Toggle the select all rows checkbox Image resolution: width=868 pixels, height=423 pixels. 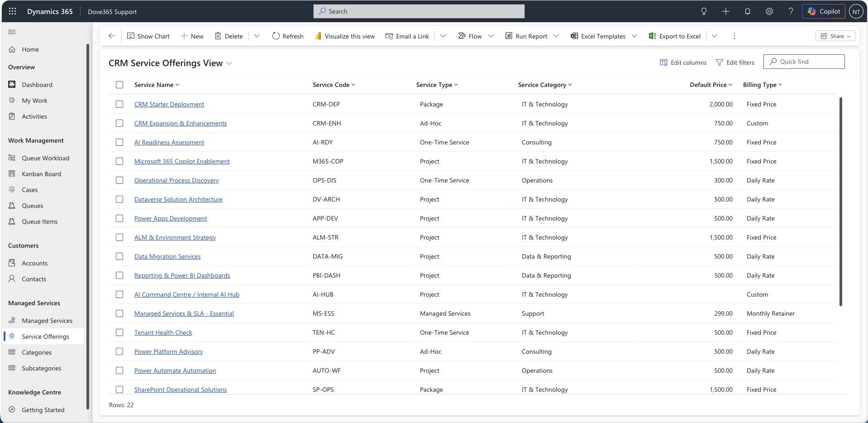pos(119,85)
